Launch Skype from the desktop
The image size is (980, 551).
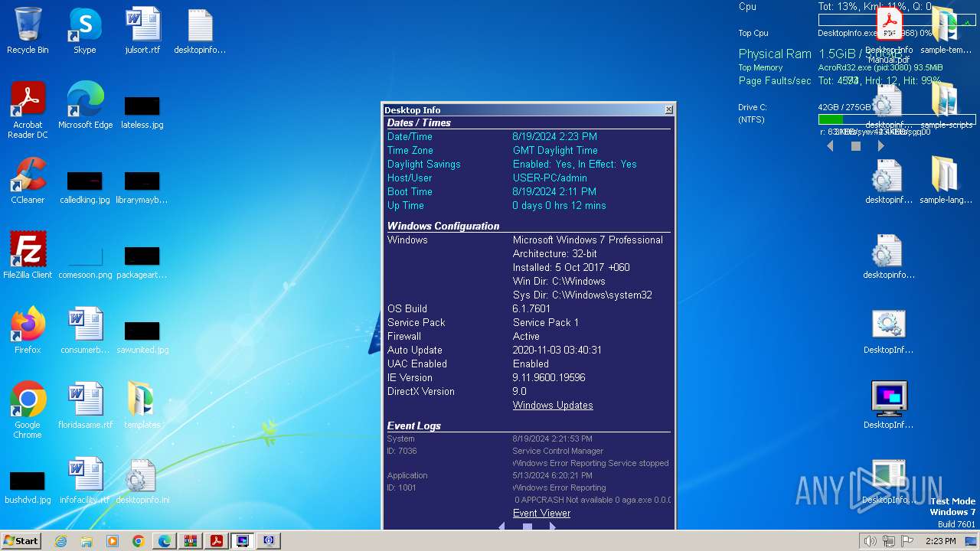pos(85,31)
